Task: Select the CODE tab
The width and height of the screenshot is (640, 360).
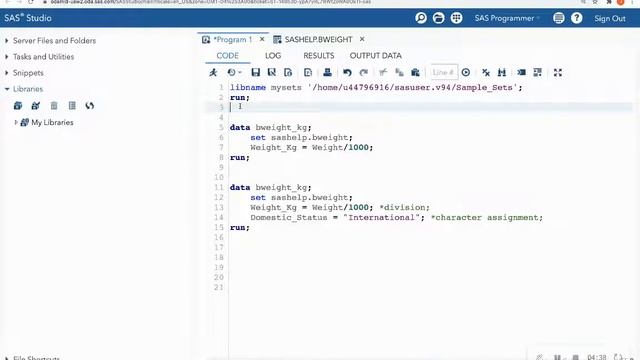Action: tap(227, 56)
